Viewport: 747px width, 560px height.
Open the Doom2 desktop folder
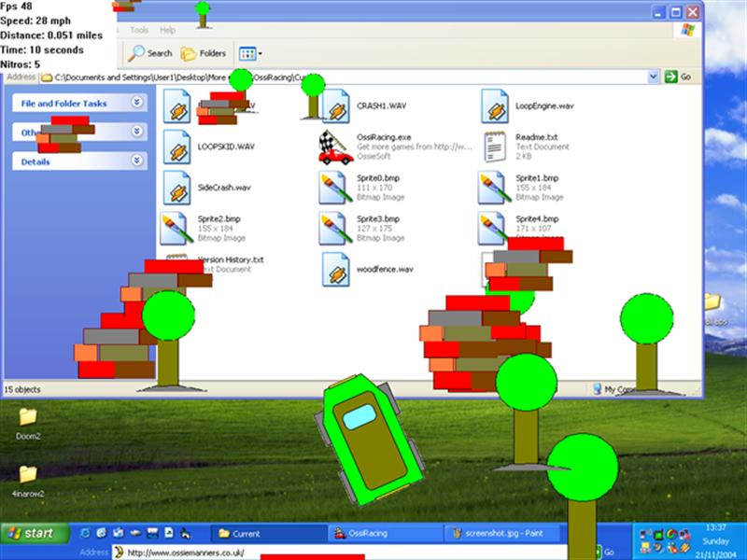pos(28,417)
